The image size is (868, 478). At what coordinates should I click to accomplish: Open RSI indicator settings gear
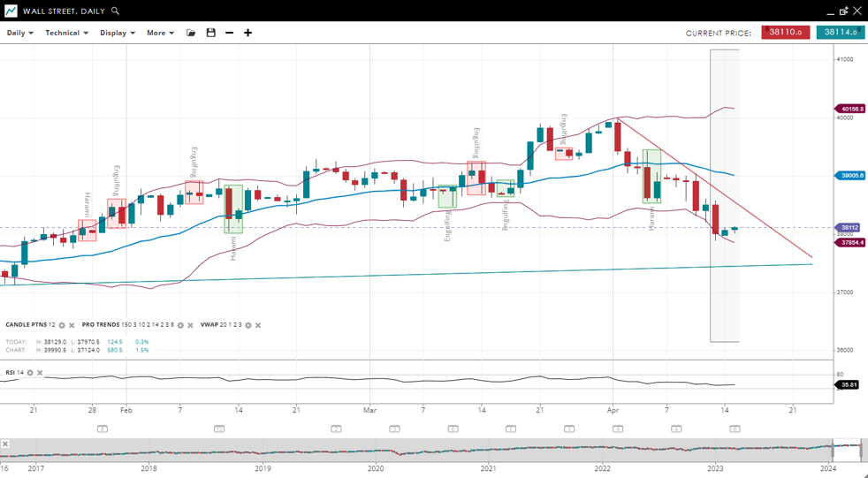(30, 373)
